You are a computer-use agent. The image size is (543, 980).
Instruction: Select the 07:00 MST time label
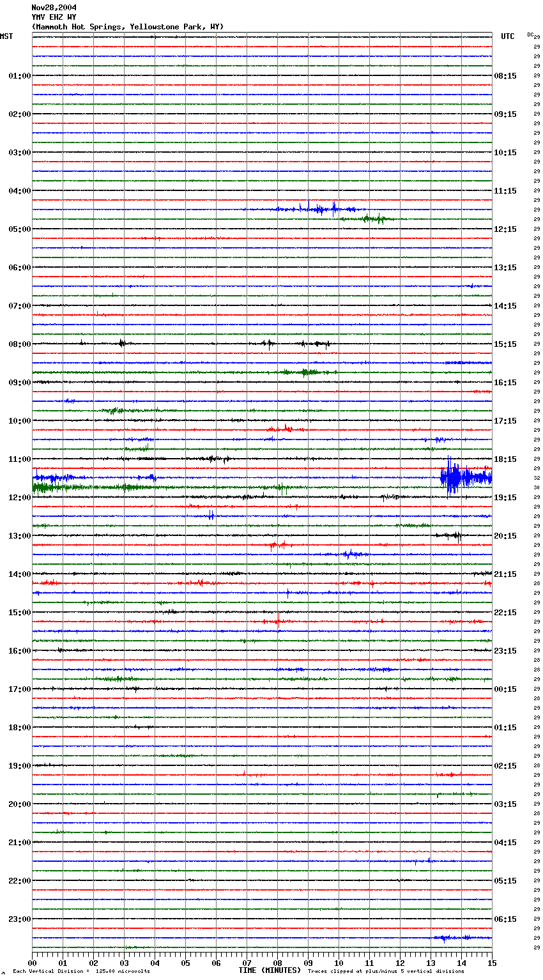[x=20, y=306]
